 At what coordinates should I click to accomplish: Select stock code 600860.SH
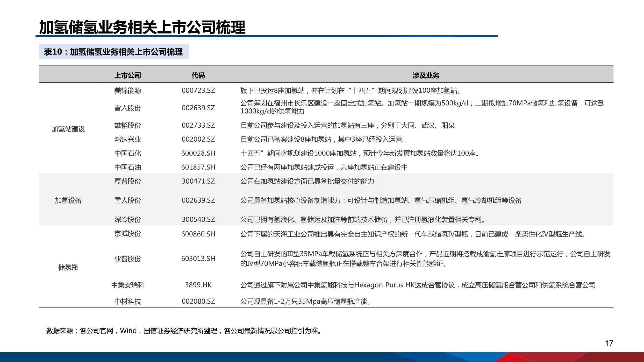(x=198, y=234)
